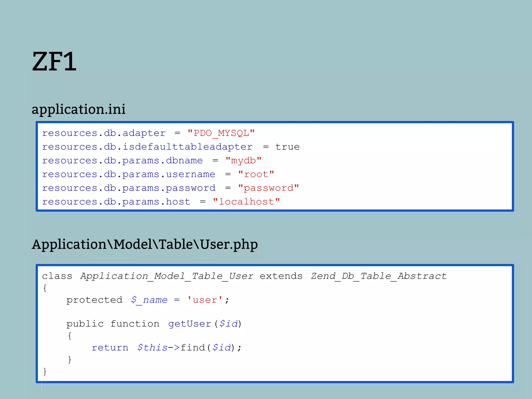This screenshot has height=399, width=532.
Task: Click the "PDO_MYSQL" string value
Action: (221, 133)
